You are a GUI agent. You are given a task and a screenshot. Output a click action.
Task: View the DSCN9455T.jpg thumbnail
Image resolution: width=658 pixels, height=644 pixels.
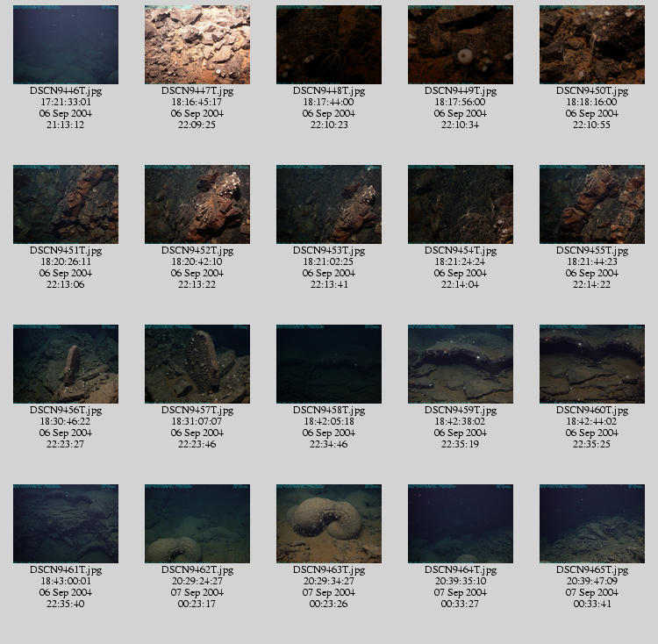(x=592, y=204)
